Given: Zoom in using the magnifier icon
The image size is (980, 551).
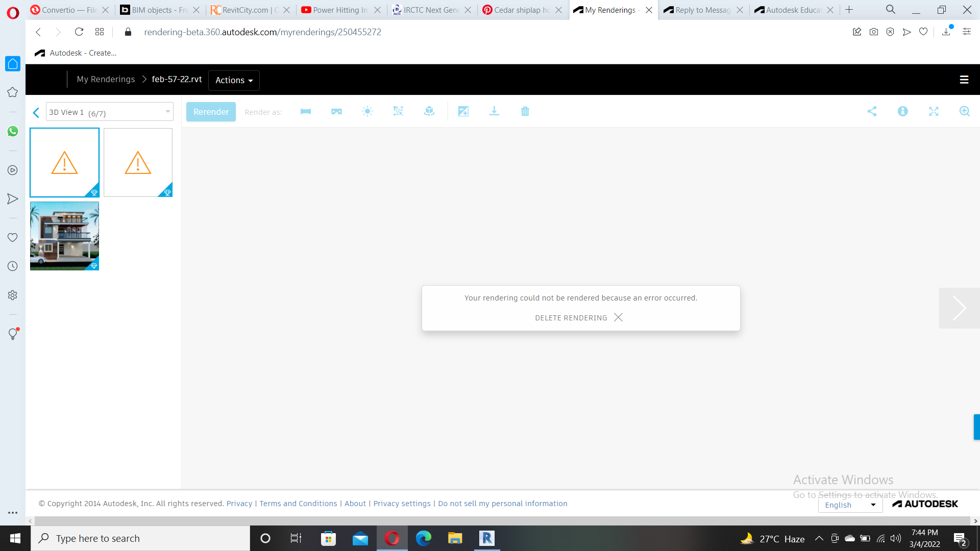Looking at the screenshot, I should click(x=964, y=111).
